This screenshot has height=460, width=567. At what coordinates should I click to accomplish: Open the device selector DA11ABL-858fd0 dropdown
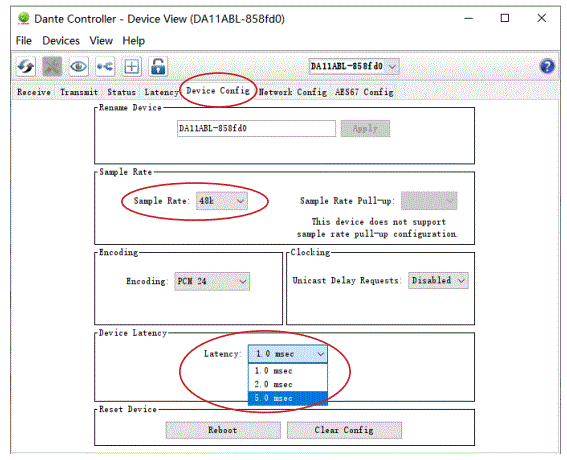354,67
